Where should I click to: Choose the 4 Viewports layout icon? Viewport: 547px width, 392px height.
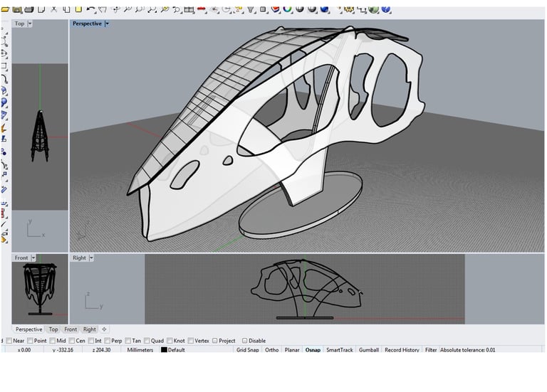(x=189, y=9)
